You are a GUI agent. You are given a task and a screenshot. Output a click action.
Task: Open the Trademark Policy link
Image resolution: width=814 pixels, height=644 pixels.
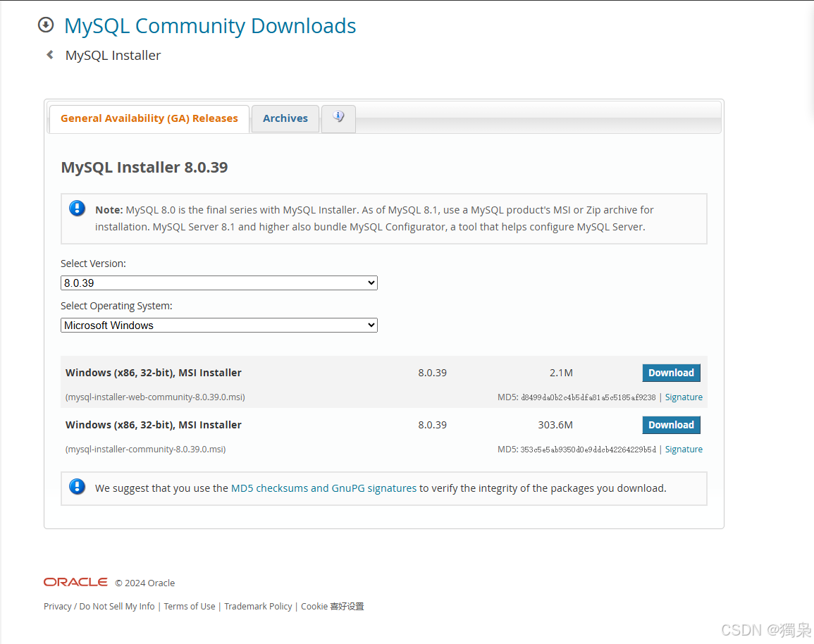258,606
